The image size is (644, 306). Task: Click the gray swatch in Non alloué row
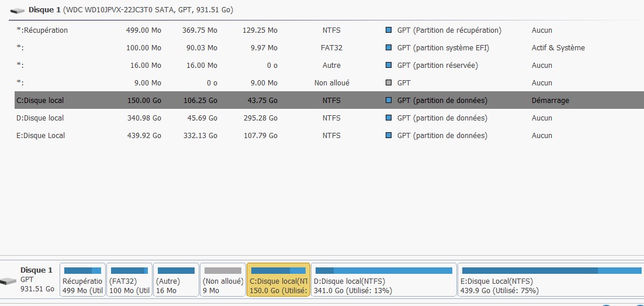click(x=389, y=82)
